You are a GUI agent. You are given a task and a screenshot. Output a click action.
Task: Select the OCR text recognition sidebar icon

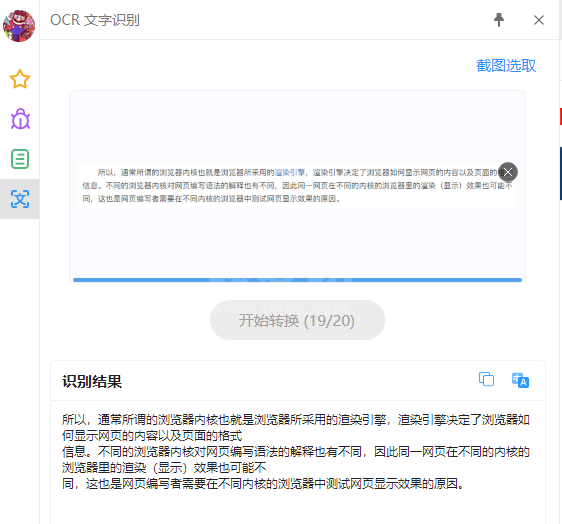pos(20,199)
